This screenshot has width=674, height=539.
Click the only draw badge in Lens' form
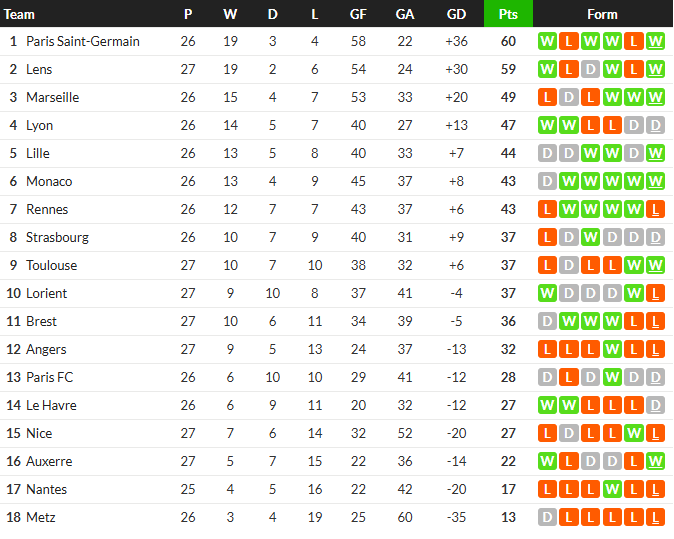pos(590,69)
